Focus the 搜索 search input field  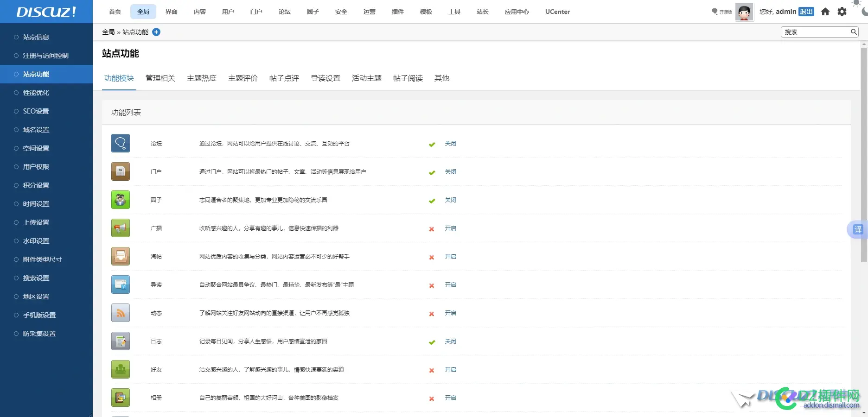(x=816, y=32)
